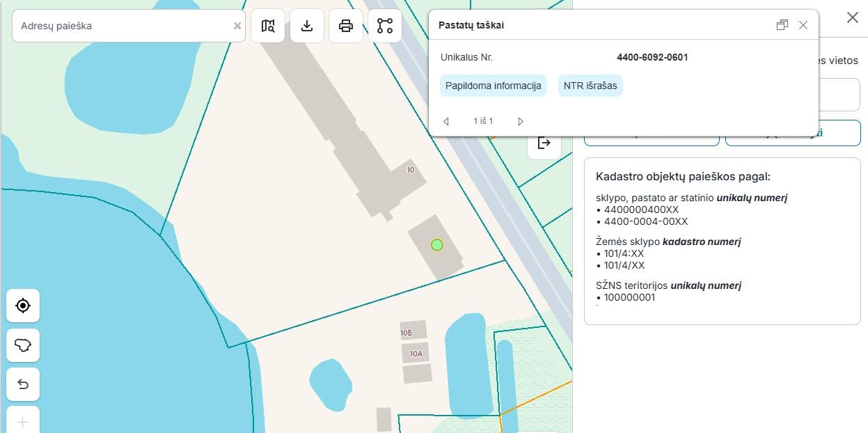
Task: Click building labeled 10A on map
Action: click(416, 353)
